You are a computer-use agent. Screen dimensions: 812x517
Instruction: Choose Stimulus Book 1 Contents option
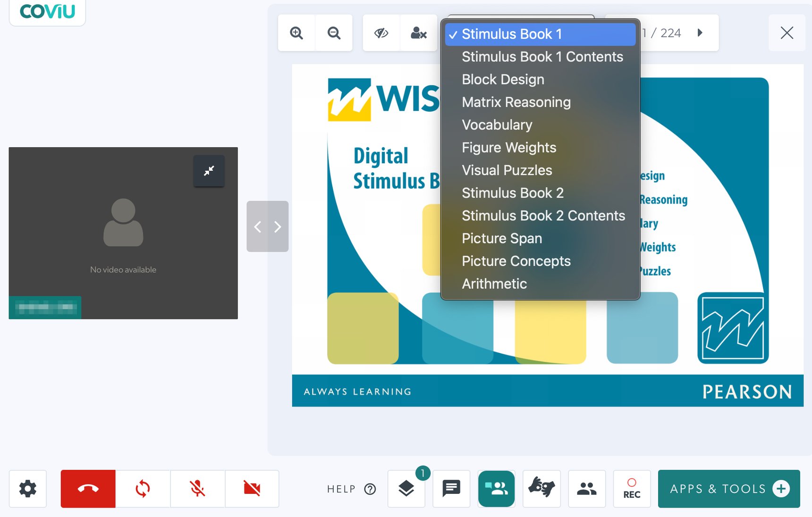pyautogui.click(x=540, y=57)
